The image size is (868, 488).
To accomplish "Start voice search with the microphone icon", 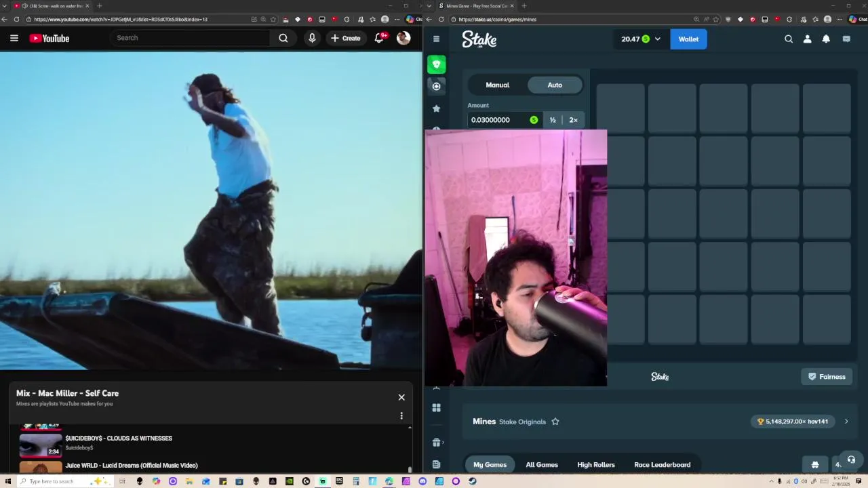I will pyautogui.click(x=312, y=38).
